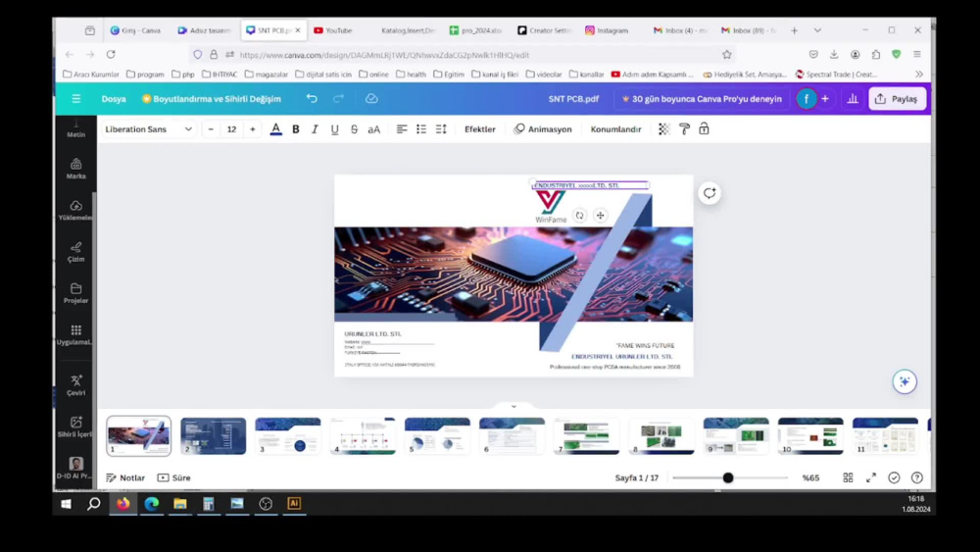Open the f profile avatar
The width and height of the screenshot is (980, 552).
(807, 99)
